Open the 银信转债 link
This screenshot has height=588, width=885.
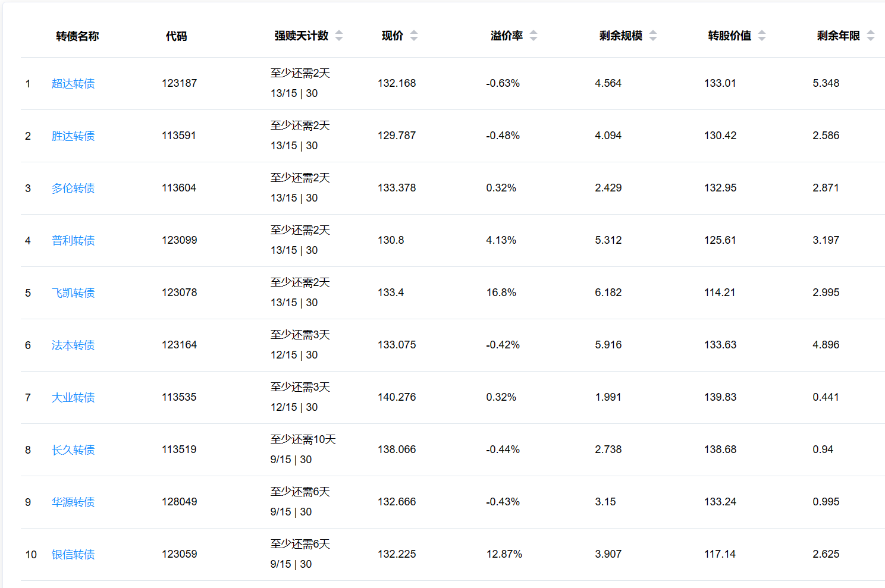click(73, 555)
